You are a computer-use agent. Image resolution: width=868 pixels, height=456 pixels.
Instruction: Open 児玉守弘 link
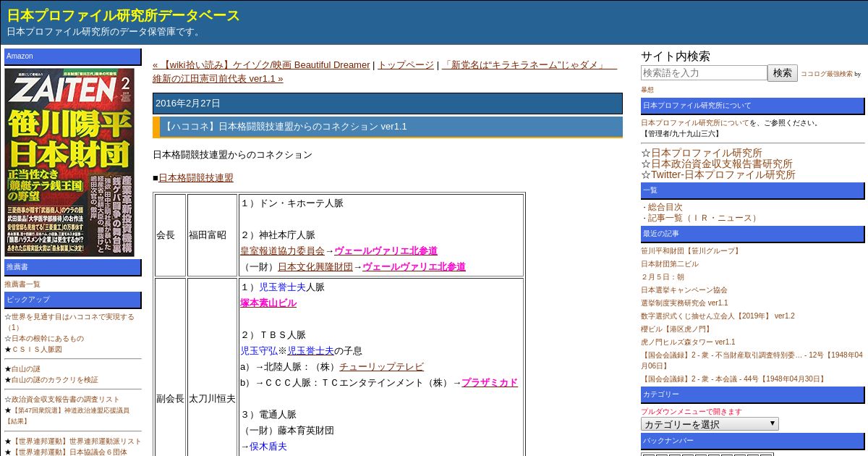[x=259, y=351]
